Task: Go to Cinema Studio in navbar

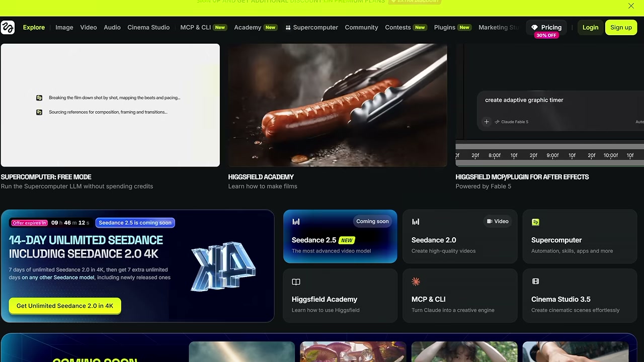Action: click(148, 27)
